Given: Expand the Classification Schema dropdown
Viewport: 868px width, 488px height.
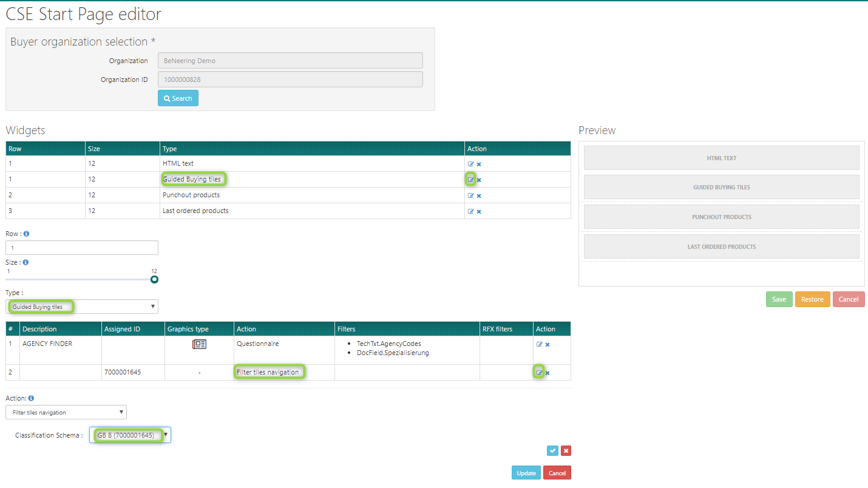Looking at the screenshot, I should point(130,435).
